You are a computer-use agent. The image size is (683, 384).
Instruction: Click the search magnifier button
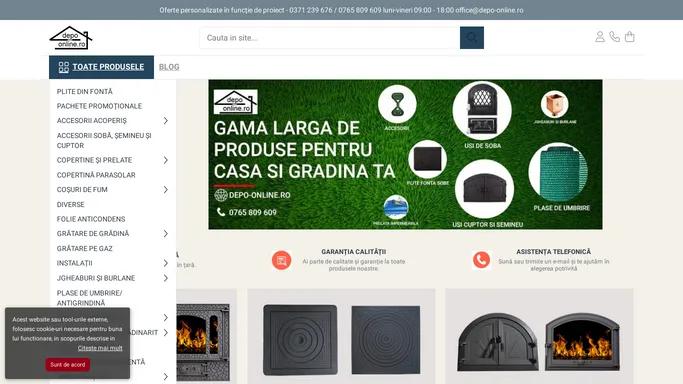(472, 38)
